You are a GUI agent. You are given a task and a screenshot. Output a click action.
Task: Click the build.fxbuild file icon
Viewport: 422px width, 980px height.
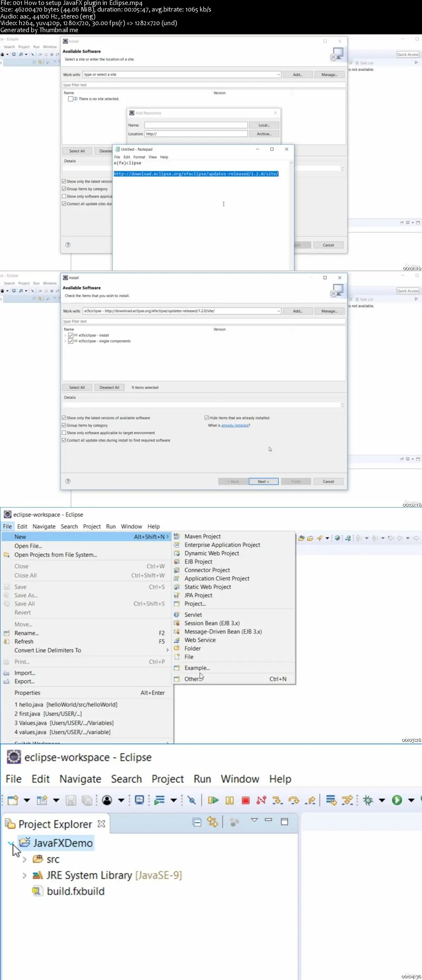38,891
